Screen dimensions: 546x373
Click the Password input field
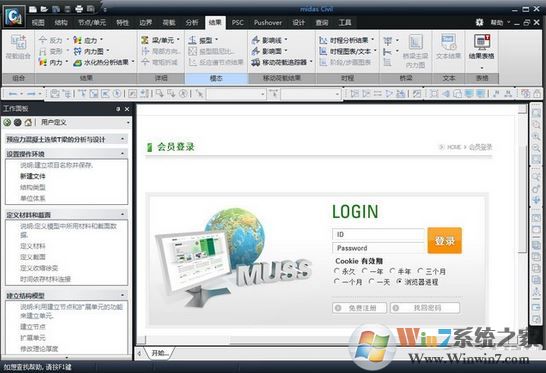pos(379,248)
